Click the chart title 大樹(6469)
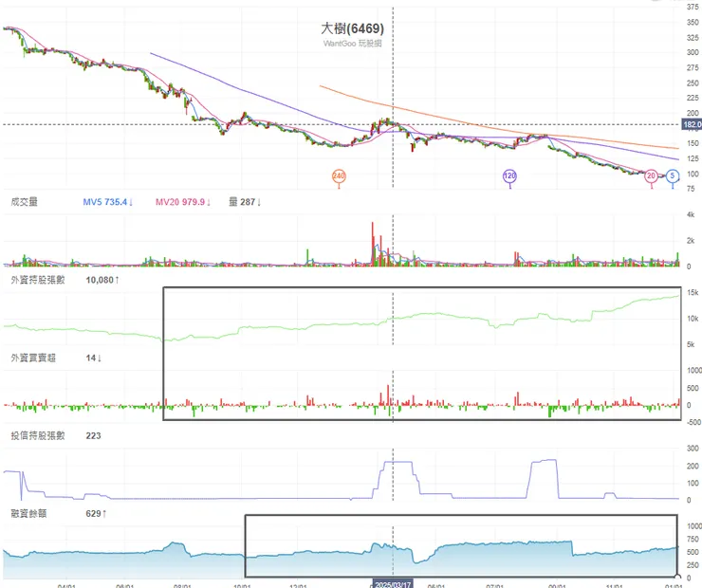This screenshot has width=702, height=588. (352, 28)
